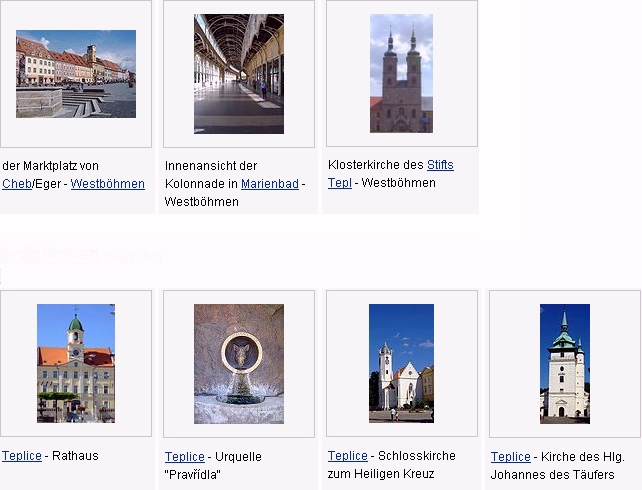This screenshot has height=490, width=642.
Task: Click the Teplice link beside Urquelle
Action: (185, 457)
